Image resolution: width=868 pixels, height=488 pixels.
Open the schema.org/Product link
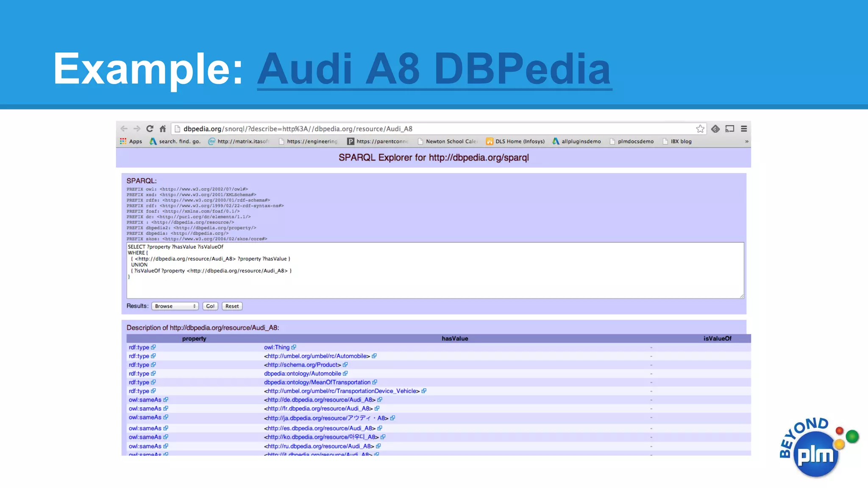click(303, 365)
